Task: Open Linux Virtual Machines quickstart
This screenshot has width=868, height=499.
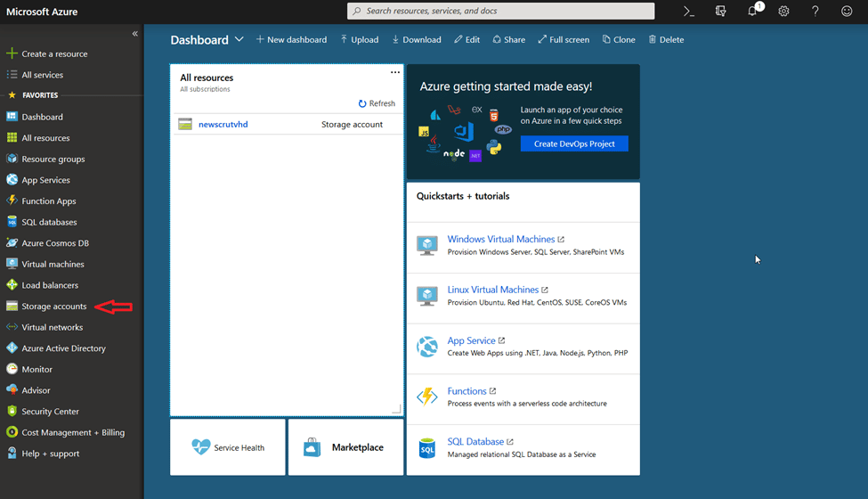Action: 492,290
